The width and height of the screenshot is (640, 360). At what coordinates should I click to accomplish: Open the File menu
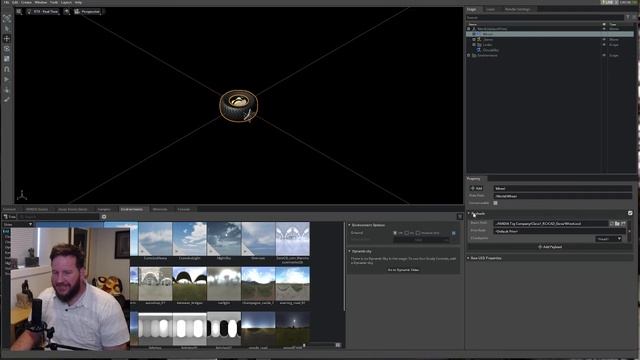point(7,2)
